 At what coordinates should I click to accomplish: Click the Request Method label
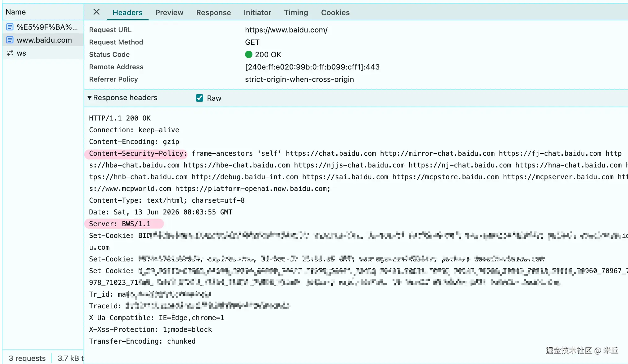(x=116, y=42)
